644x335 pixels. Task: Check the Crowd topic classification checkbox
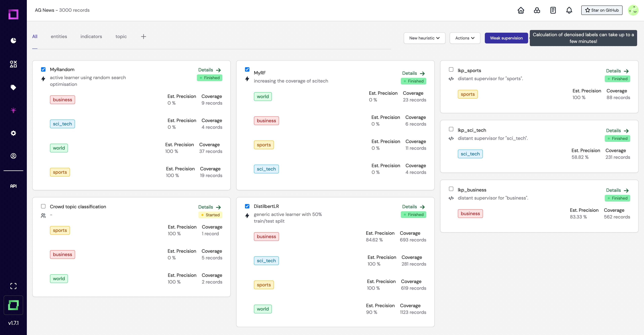(43, 206)
